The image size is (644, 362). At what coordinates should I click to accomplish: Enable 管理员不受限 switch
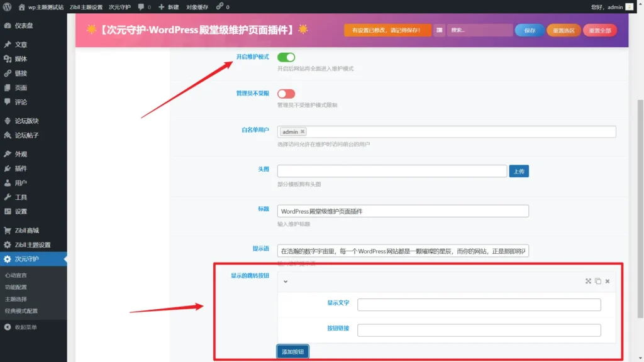(286, 94)
